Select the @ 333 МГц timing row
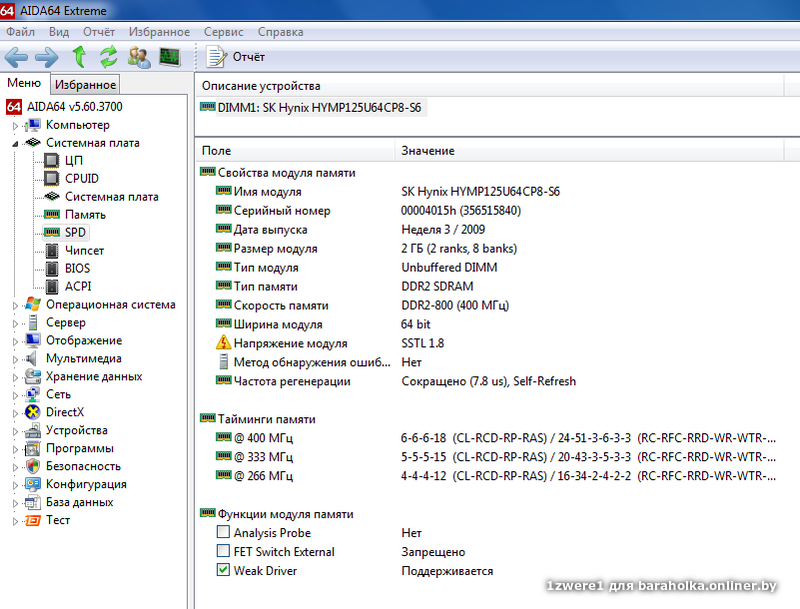Viewport: 800px width, 609px height. point(496,457)
